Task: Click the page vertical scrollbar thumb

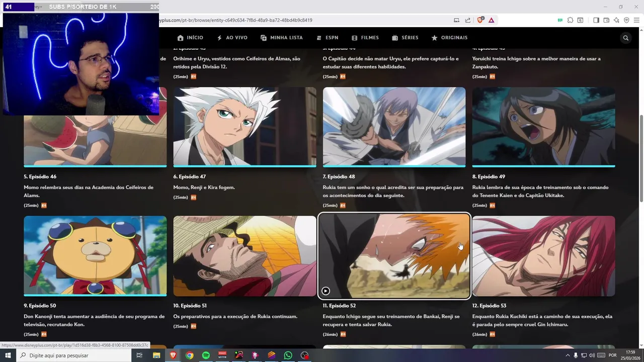Action: (641, 158)
